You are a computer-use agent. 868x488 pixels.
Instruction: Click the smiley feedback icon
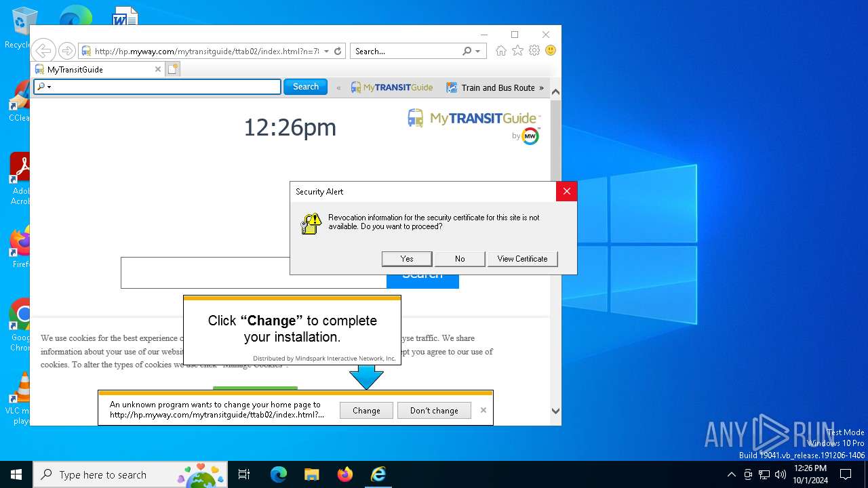[x=551, y=51]
